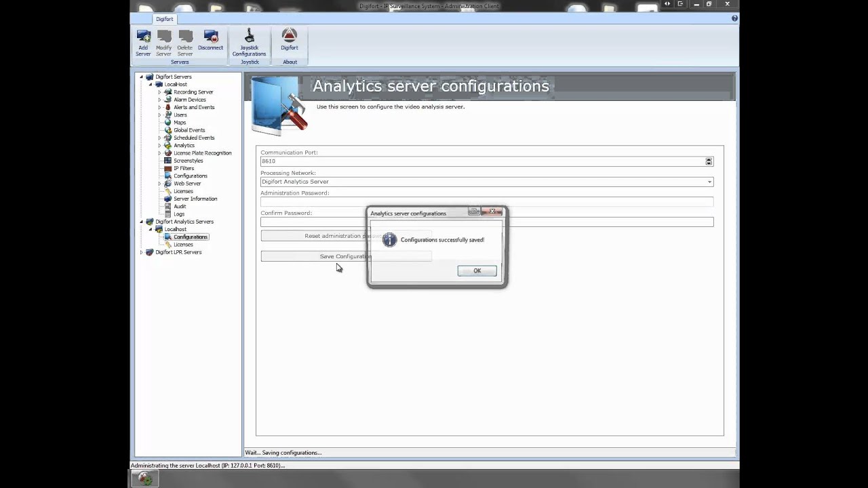Select the Digifort LPR Servers label
This screenshot has width=868, height=488.
coord(178,252)
